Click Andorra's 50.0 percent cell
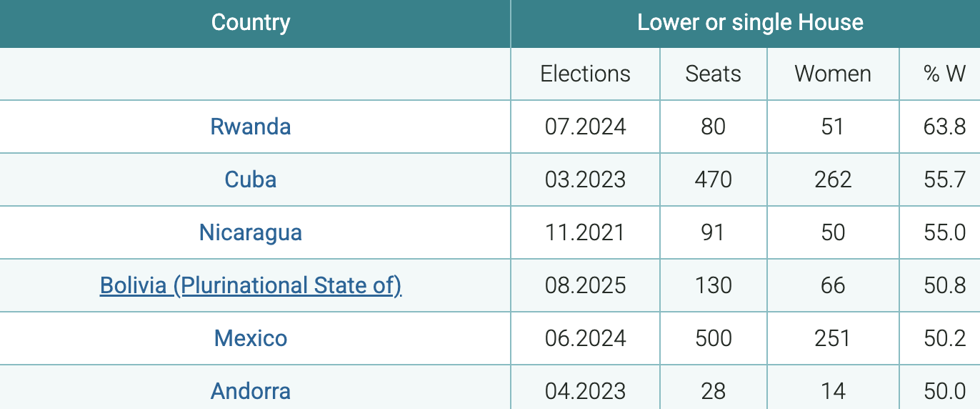Screen dimensions: 980x409 click(x=944, y=391)
